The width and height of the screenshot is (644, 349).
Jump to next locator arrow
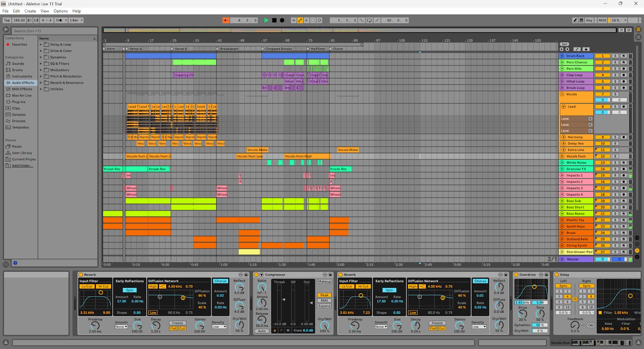(x=567, y=49)
